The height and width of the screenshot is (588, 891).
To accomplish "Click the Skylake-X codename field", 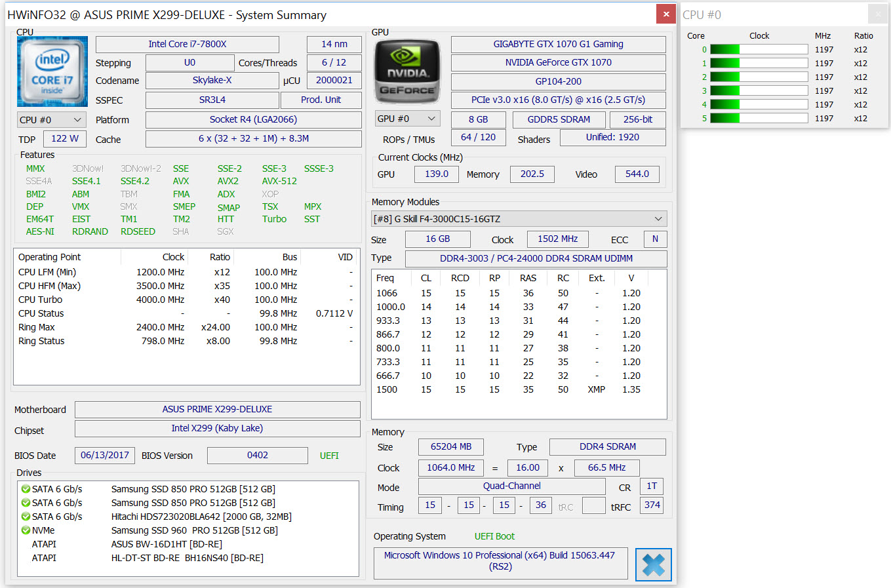I will tap(212, 80).
